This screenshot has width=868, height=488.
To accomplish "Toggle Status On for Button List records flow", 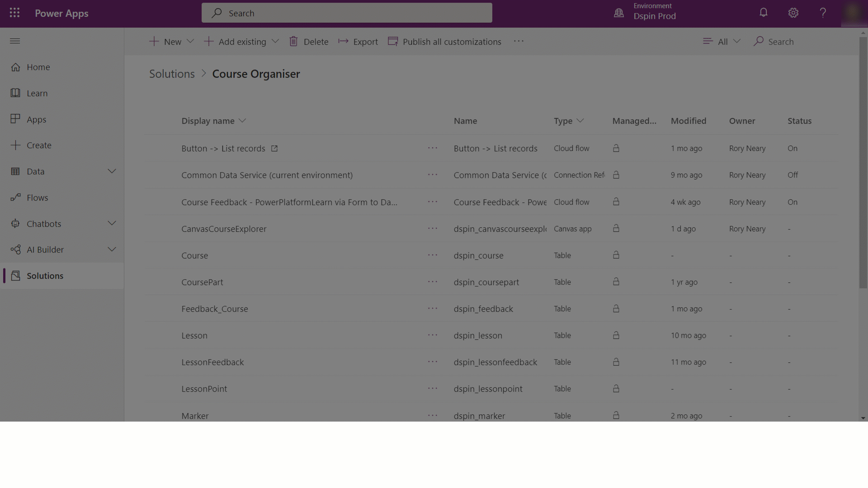I will click(x=793, y=148).
